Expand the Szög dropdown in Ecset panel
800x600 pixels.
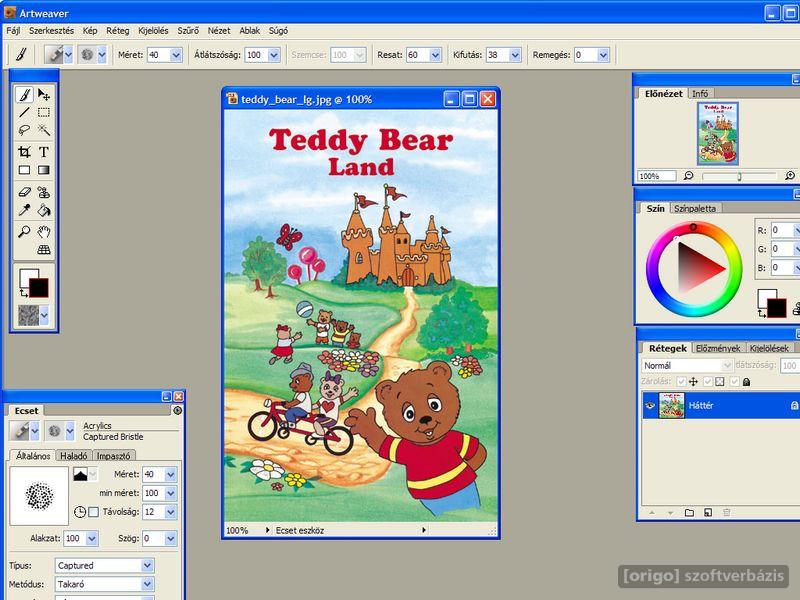pyautogui.click(x=170, y=538)
